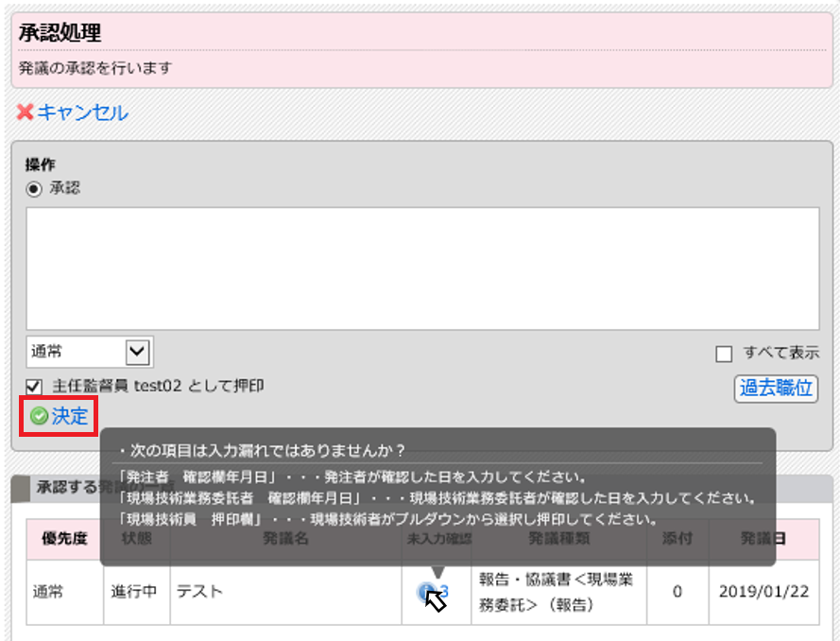Image resolution: width=840 pixels, height=641 pixels.
Task: Click the 添付 column header
Action: click(677, 538)
